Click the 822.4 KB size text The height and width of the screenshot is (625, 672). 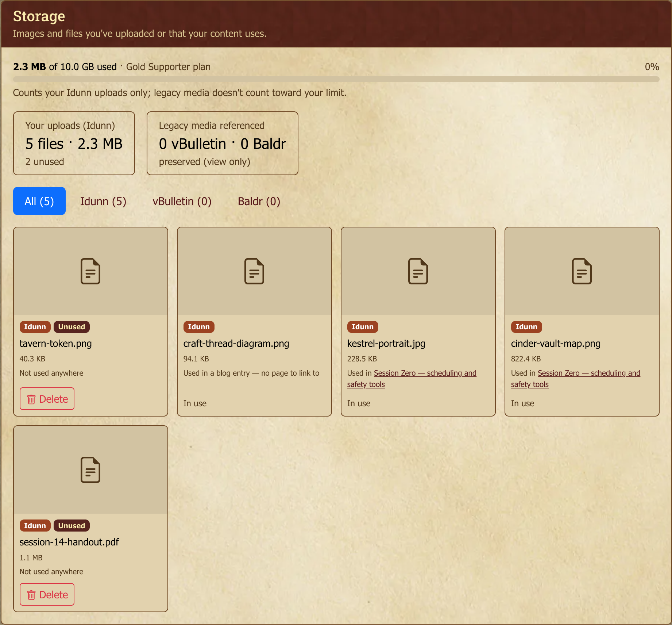526,359
